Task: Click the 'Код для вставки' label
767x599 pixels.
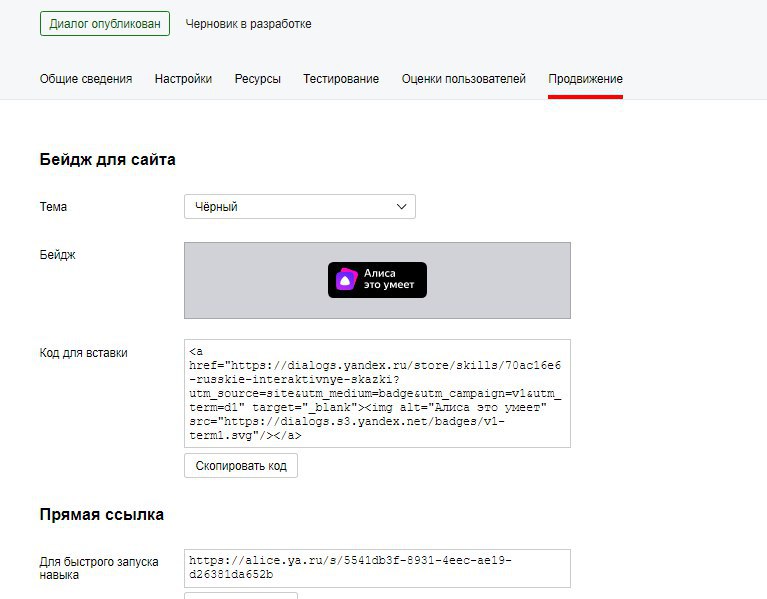Action: click(x=84, y=353)
